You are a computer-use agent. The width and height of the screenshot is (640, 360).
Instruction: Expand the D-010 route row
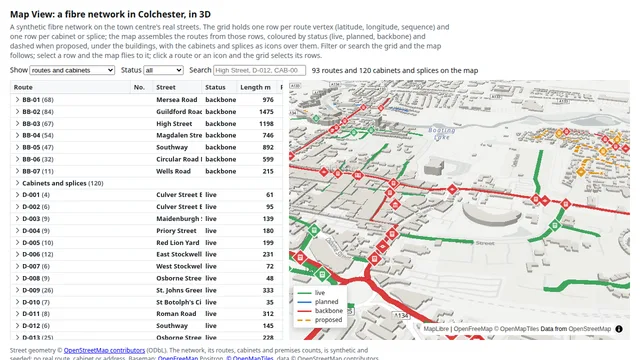click(x=17, y=302)
